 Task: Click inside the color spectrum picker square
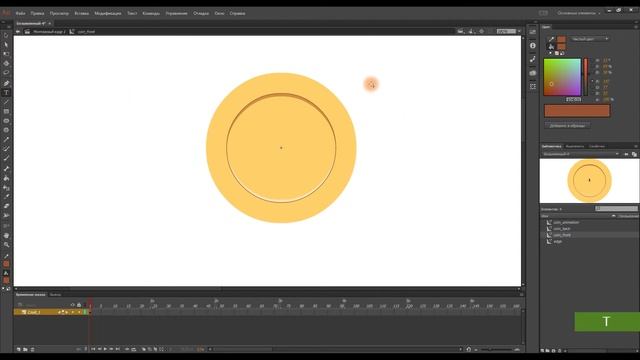[x=562, y=77]
